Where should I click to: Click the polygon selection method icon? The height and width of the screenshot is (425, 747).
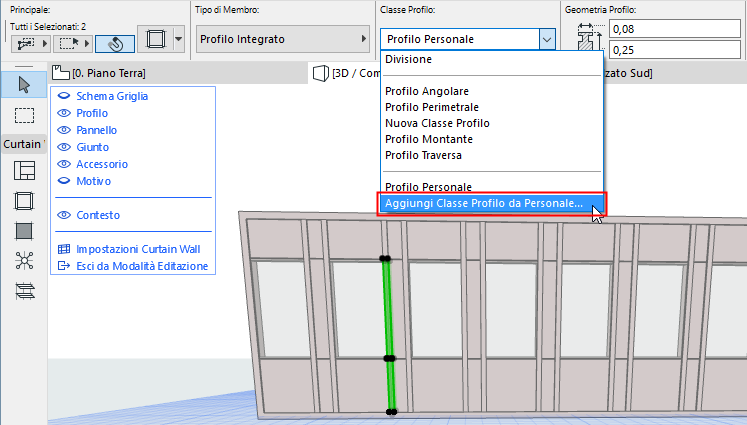click(26, 44)
